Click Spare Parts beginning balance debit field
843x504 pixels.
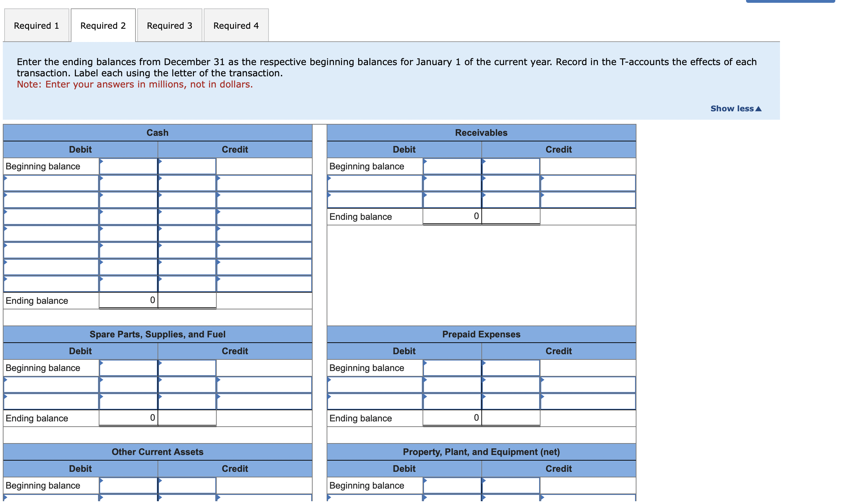coord(128,368)
